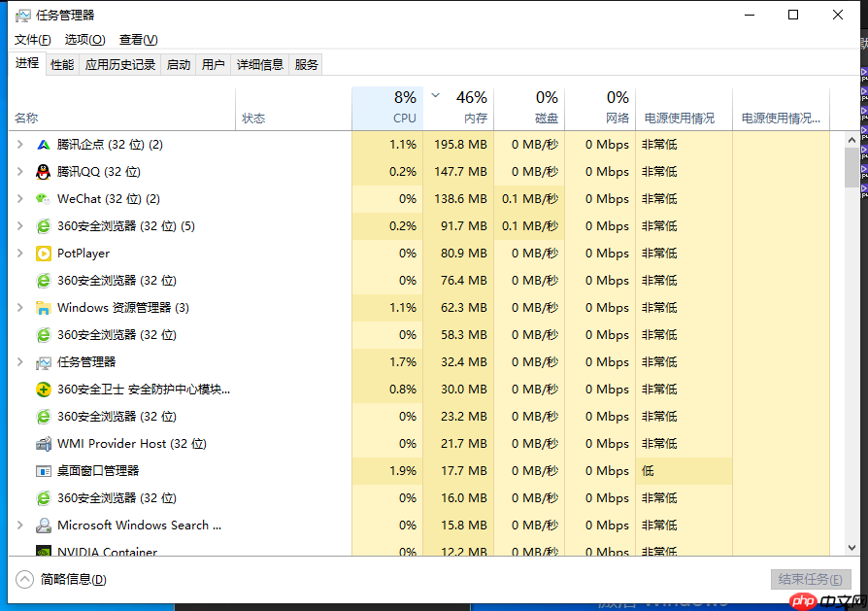Click scrollbar down arrow in process list

(851, 547)
